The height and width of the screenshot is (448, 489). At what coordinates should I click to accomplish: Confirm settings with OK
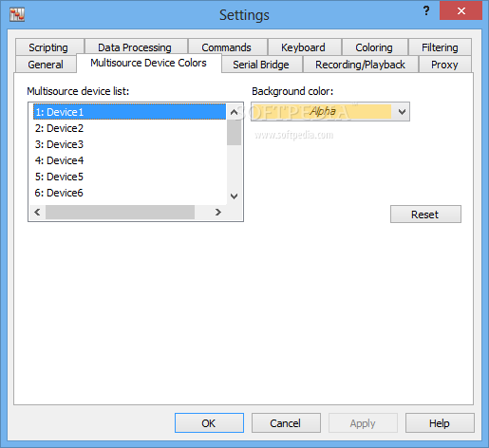[x=209, y=423]
